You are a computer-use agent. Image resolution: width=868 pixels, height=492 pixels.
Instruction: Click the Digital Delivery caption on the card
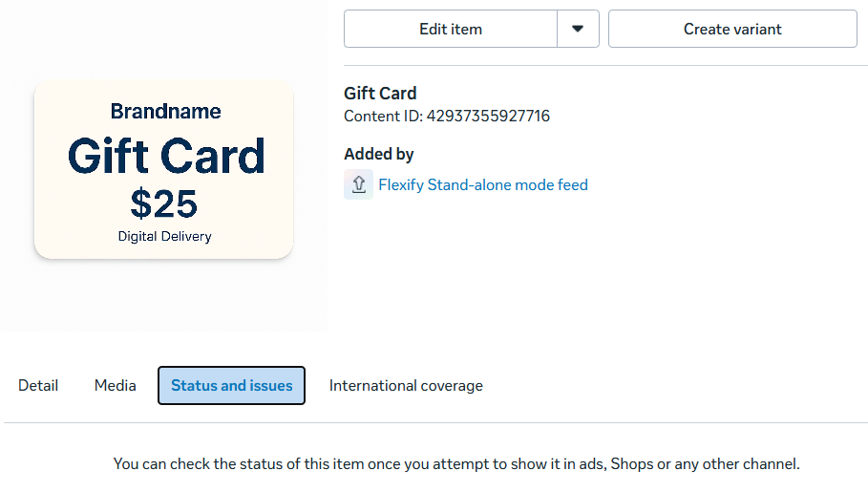coord(164,237)
